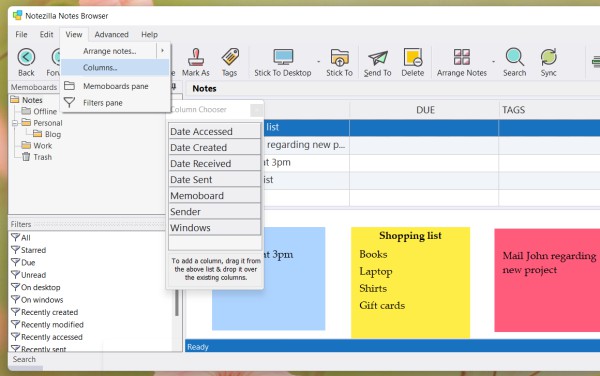Apply the Recently created filter
The height and width of the screenshot is (376, 600).
(x=44, y=312)
